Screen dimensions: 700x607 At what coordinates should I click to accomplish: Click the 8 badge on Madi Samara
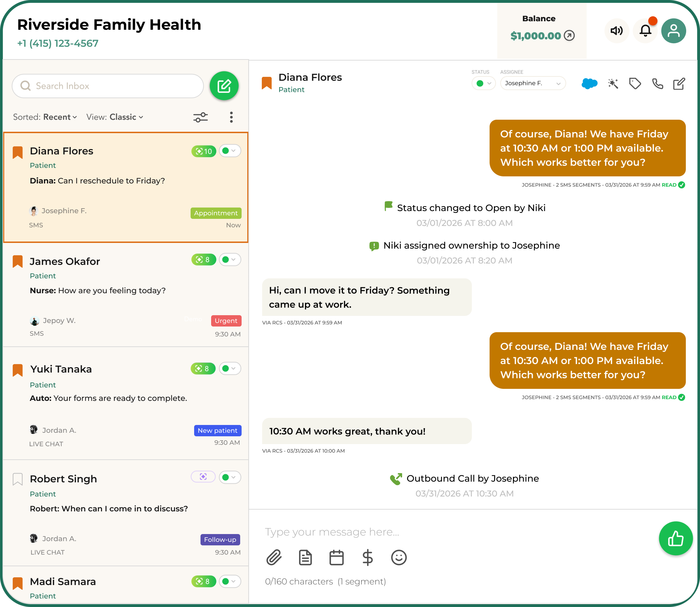[204, 581]
